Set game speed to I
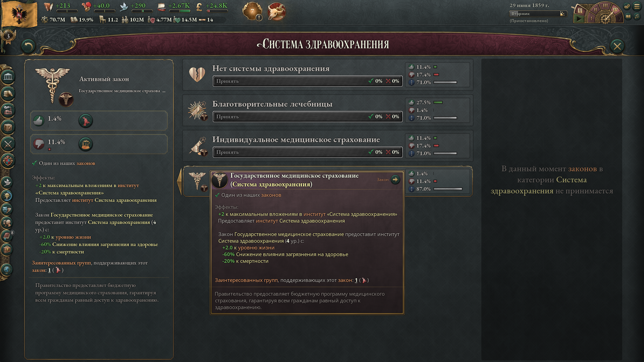The image size is (644, 362). 591,18
